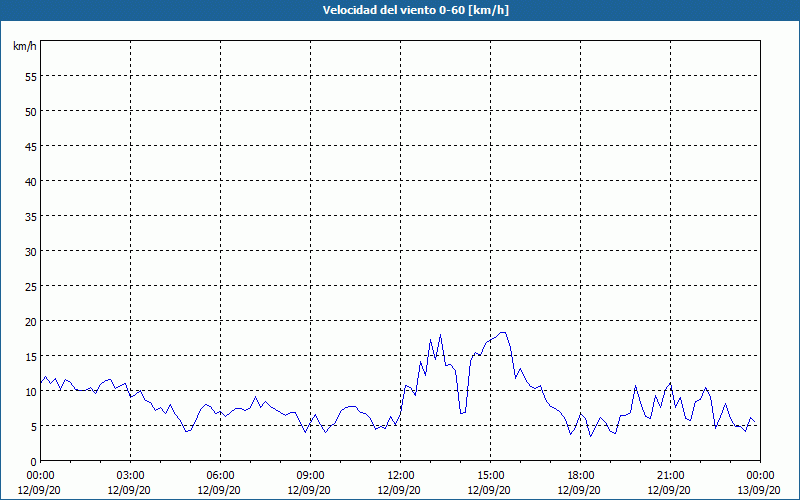Click the y-axis value 0
This screenshot has height=500, width=800.
tap(34, 462)
